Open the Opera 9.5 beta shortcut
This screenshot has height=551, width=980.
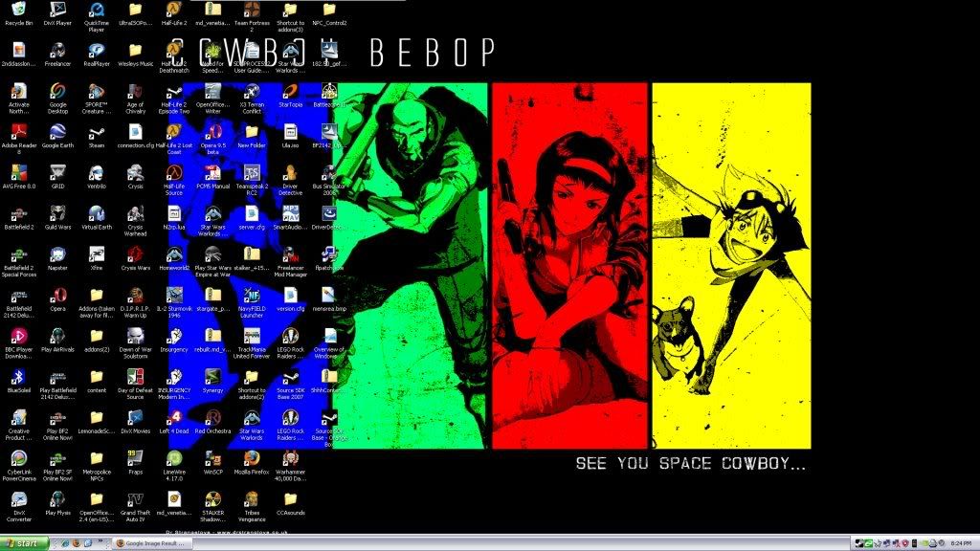pyautogui.click(x=213, y=139)
